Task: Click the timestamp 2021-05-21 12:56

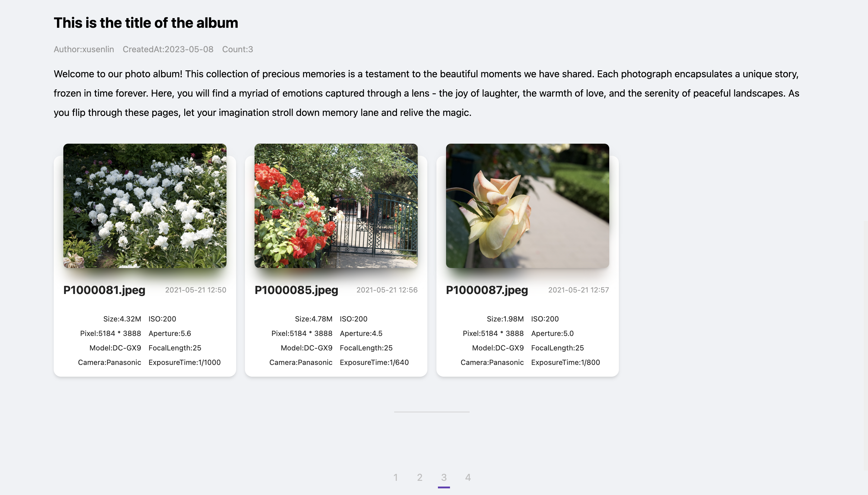Action: coord(387,290)
